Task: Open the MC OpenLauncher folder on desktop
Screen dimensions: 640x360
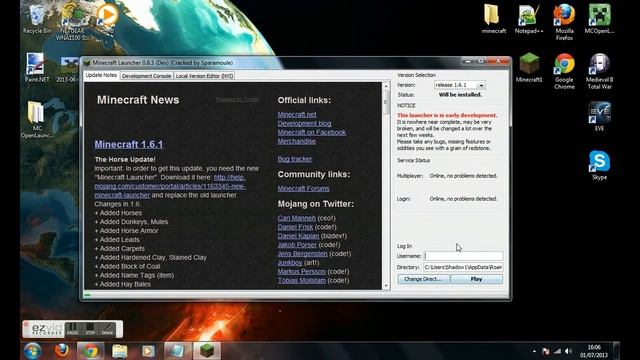Action: [37, 119]
